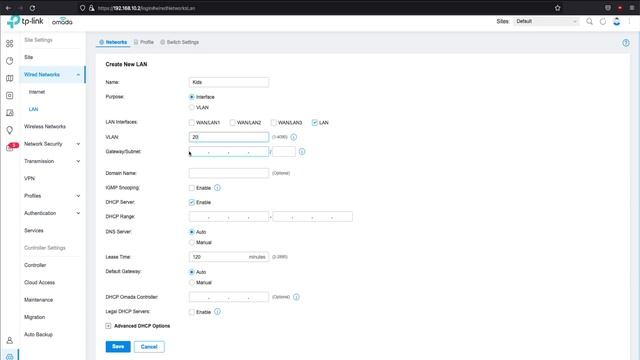This screenshot has height=360, width=640.
Task: Enable IGMP Snooping checkbox
Action: (191, 188)
